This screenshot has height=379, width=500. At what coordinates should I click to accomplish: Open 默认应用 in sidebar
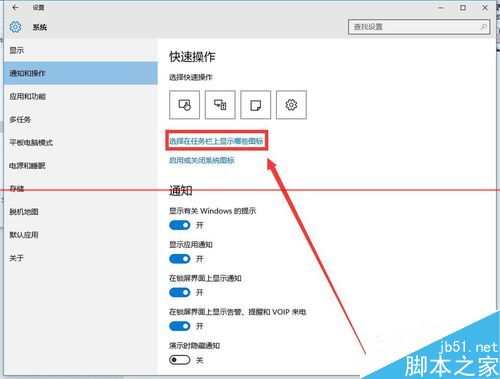tap(81, 235)
